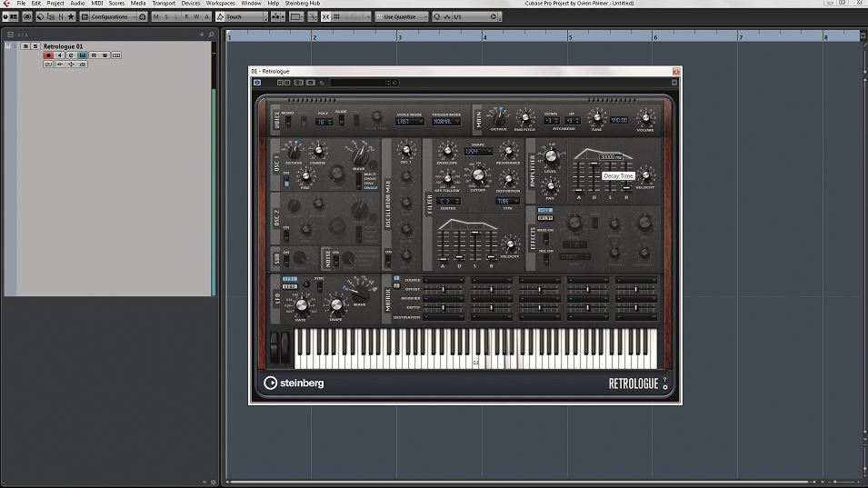868x488 pixels.
Task: Toggle snap icon in toolbar
Action: tap(325, 16)
